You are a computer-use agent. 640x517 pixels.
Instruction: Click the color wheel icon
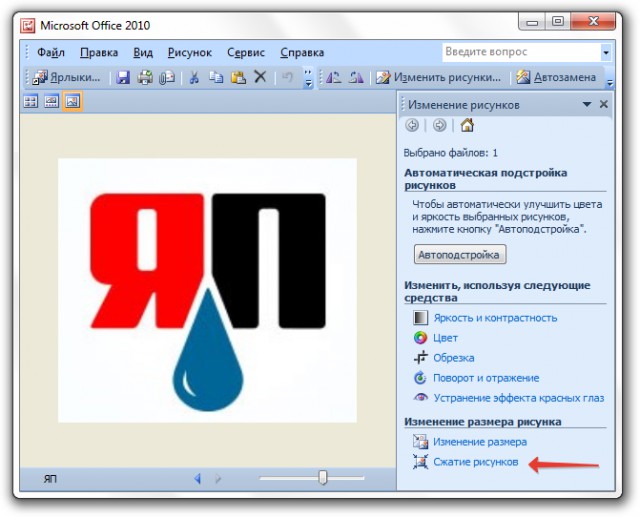click(420, 337)
